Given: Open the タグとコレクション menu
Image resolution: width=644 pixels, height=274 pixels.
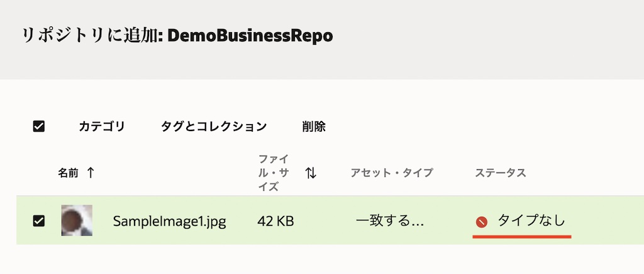Looking at the screenshot, I should (214, 127).
